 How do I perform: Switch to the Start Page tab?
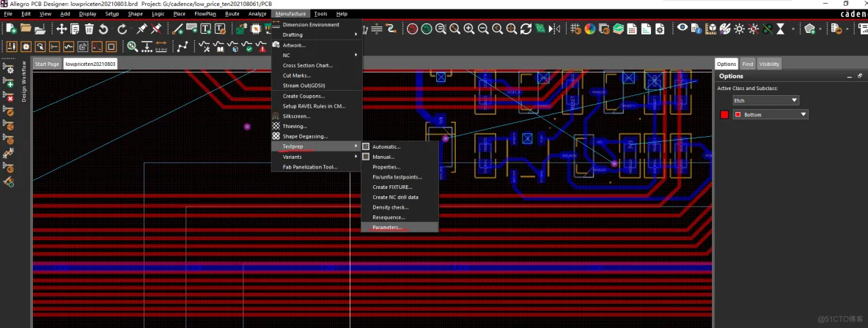(47, 64)
